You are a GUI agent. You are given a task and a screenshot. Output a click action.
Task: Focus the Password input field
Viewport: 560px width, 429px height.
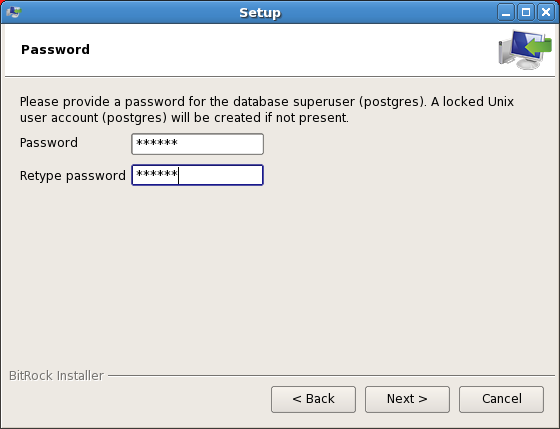click(x=198, y=144)
